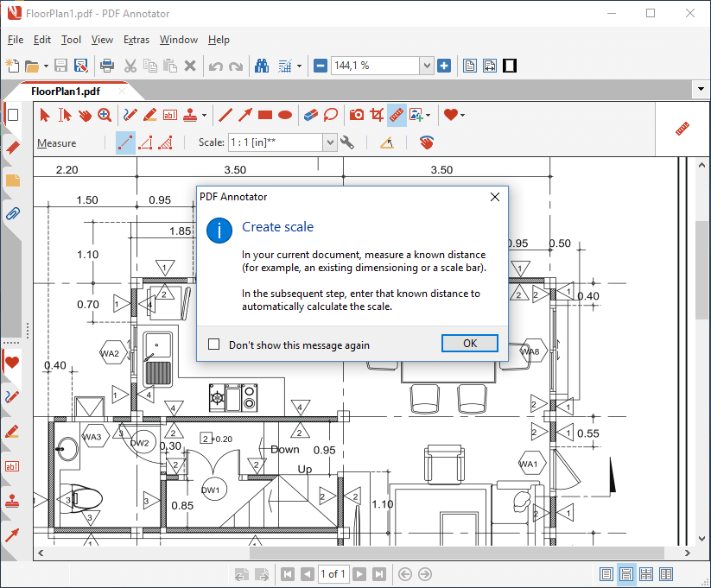
Task: Choose the Pan hand tool
Action: (x=85, y=115)
